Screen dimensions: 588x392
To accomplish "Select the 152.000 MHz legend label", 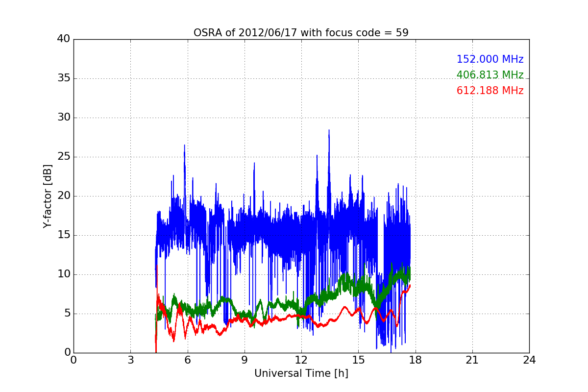I will [x=490, y=59].
